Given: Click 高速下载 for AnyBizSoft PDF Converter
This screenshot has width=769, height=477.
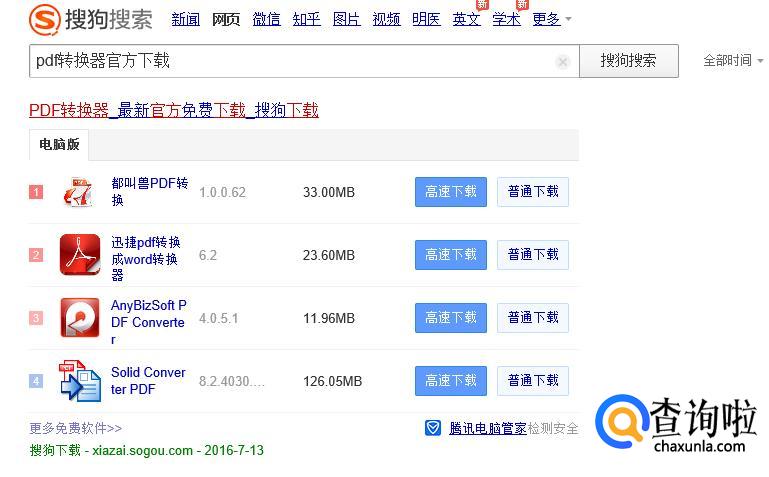Looking at the screenshot, I should pos(451,318).
